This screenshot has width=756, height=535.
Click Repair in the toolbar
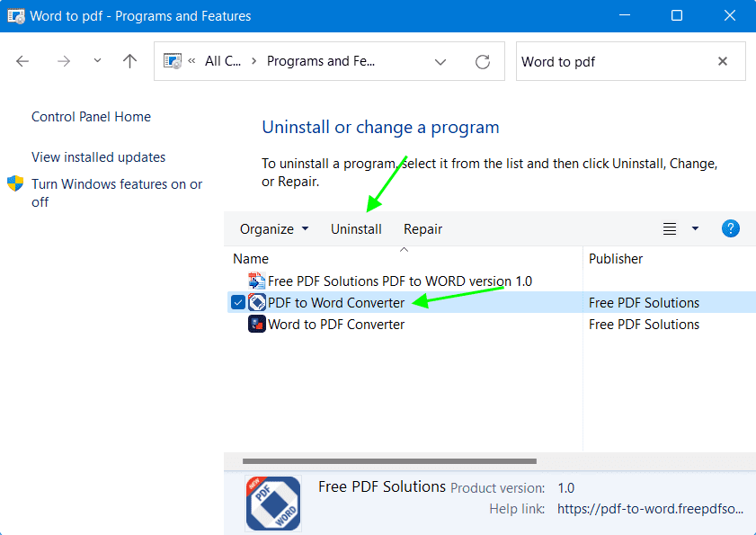point(422,229)
